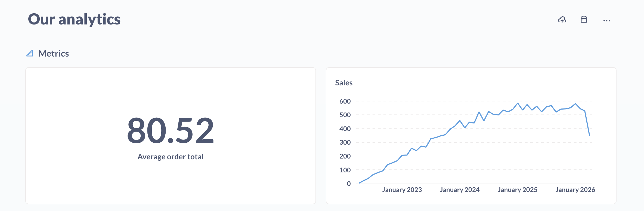
Task: Open the Metrics section heading
Action: click(x=54, y=54)
